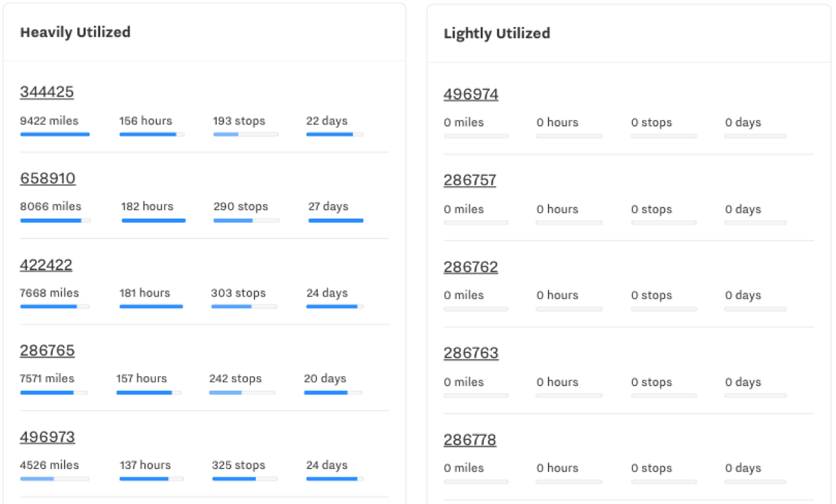This screenshot has width=836, height=504.
Task: Click the miles progress bar under 9422 miles
Action: click(x=55, y=134)
